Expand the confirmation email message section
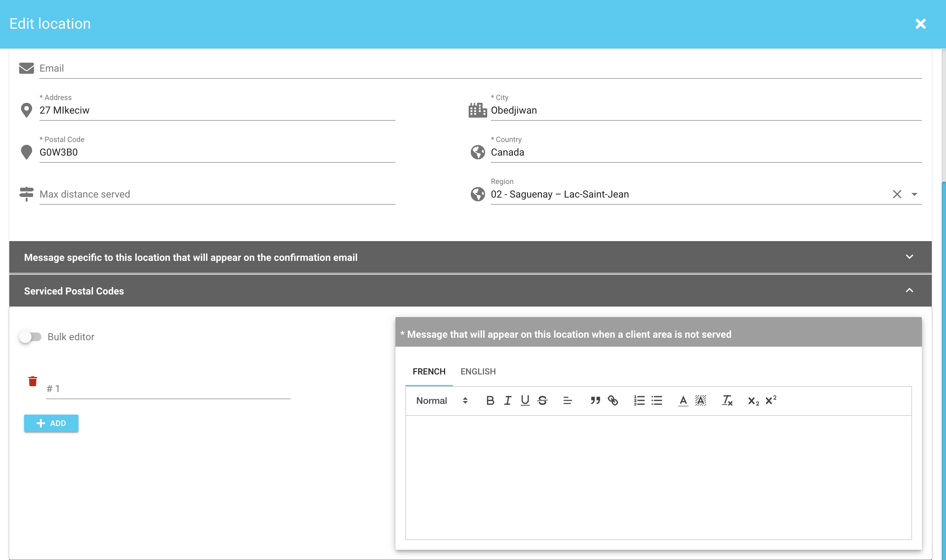Viewport: 946px width, 560px height. coord(909,257)
